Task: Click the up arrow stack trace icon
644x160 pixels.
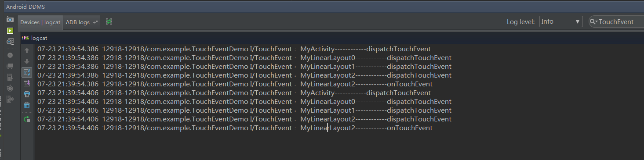Action: tap(27, 50)
